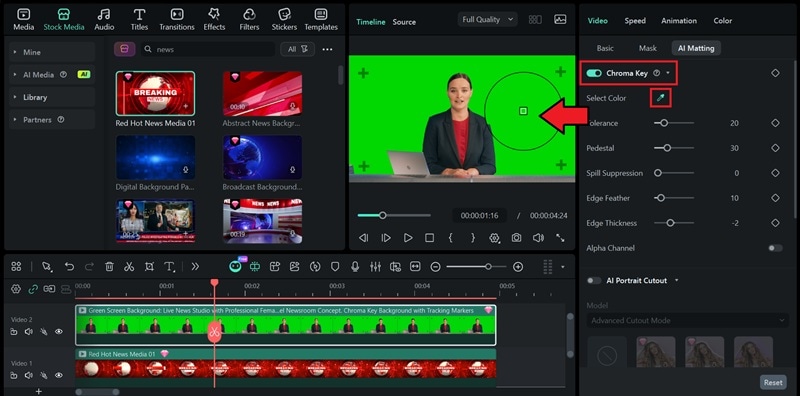The image size is (800, 396).
Task: Switch to the Speed properties tab
Action: click(635, 21)
